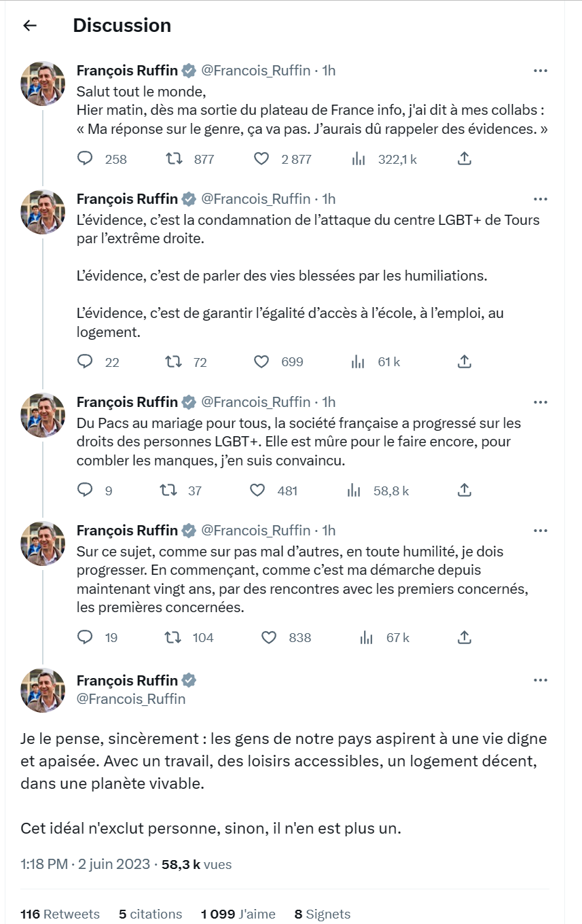Image resolution: width=582 pixels, height=924 pixels.
Task: Retweet the 'Salut tout le monde' tweet
Action: tap(175, 159)
